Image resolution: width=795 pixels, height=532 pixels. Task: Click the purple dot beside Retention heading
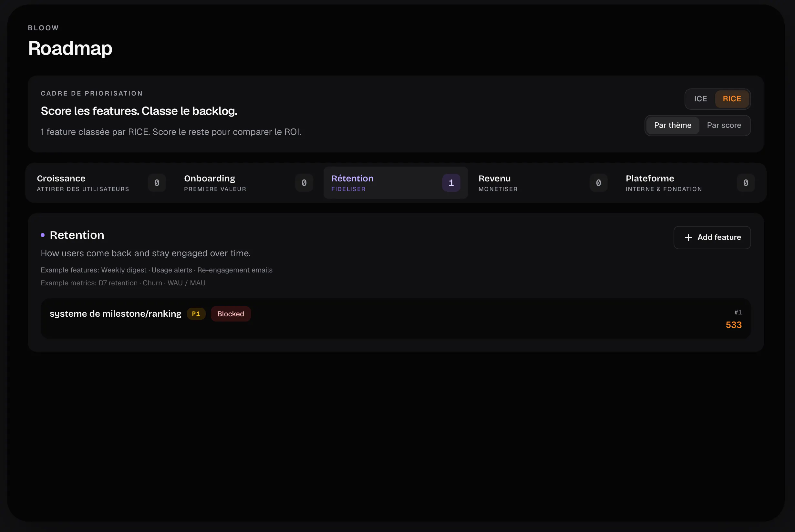pyautogui.click(x=43, y=235)
